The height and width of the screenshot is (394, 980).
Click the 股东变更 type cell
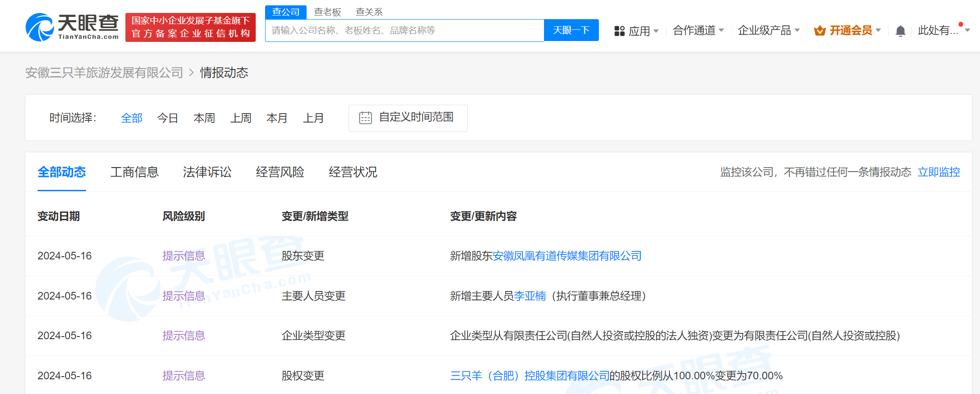(x=303, y=256)
